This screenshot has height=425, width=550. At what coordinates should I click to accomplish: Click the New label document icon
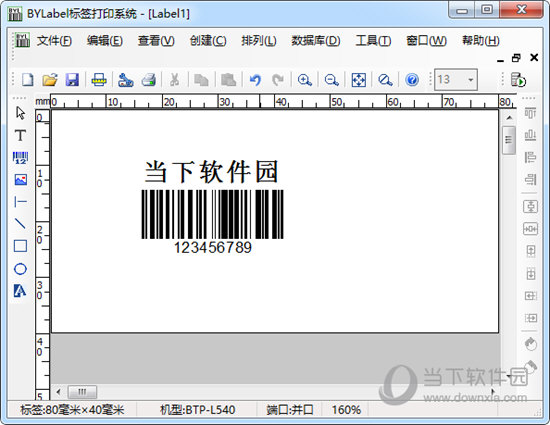coord(27,80)
